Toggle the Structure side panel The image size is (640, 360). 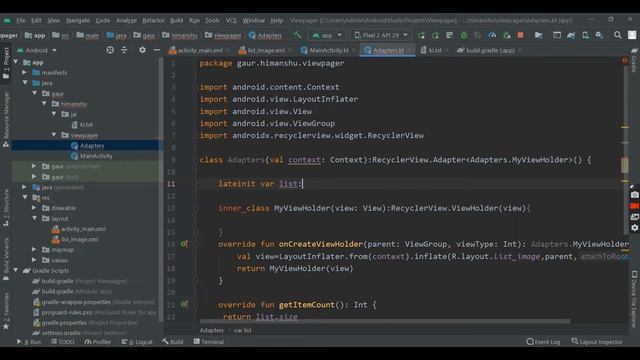[6, 208]
